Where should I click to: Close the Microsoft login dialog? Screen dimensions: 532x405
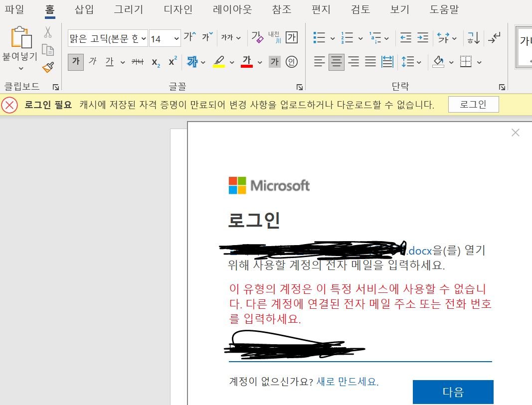tap(516, 133)
